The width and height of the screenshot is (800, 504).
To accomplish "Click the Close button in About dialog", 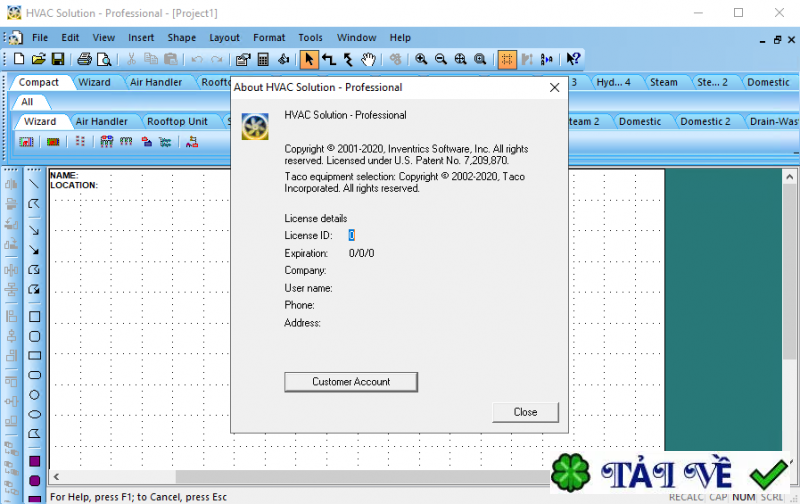I will click(525, 412).
